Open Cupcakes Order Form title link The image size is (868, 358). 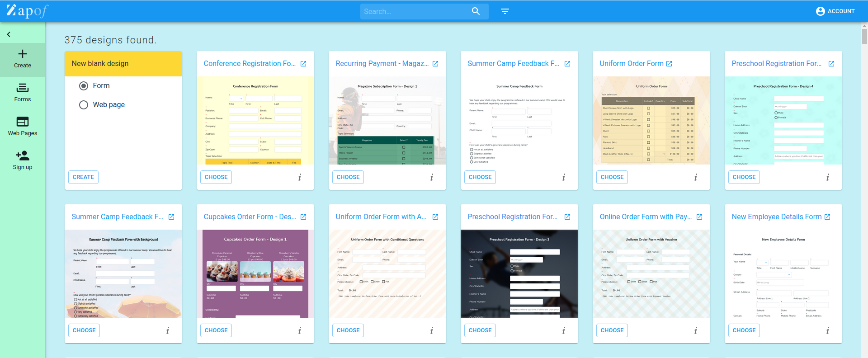pos(250,217)
